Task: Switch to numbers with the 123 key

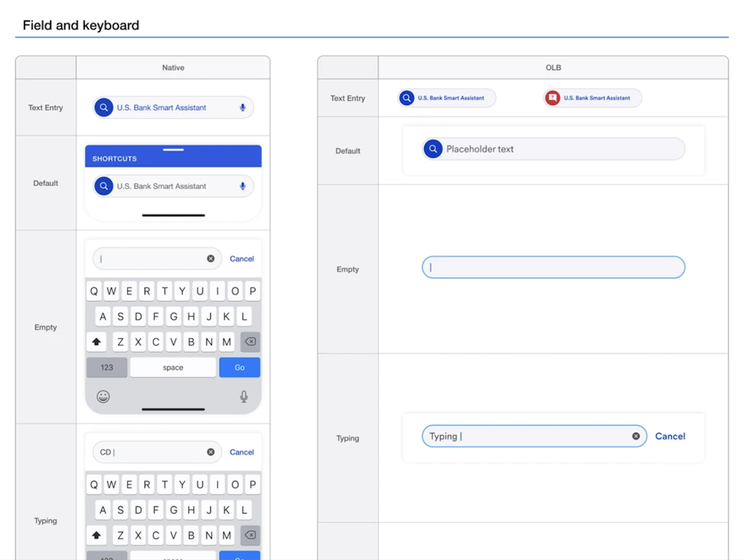Action: click(107, 368)
